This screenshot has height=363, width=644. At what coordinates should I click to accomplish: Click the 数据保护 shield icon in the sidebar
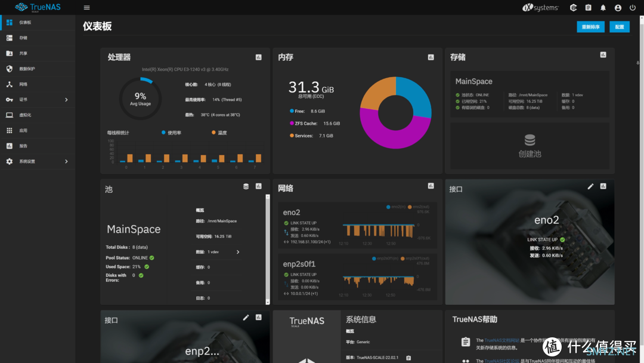[x=10, y=69]
